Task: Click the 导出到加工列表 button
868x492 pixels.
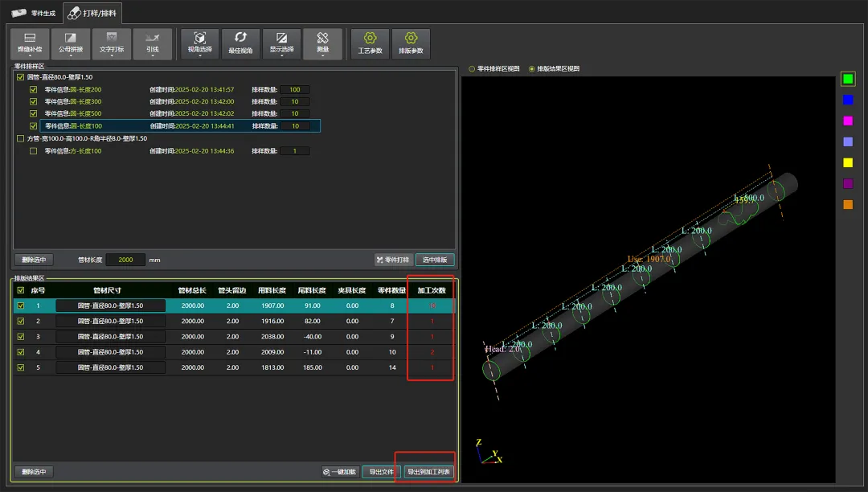Action: tap(428, 472)
